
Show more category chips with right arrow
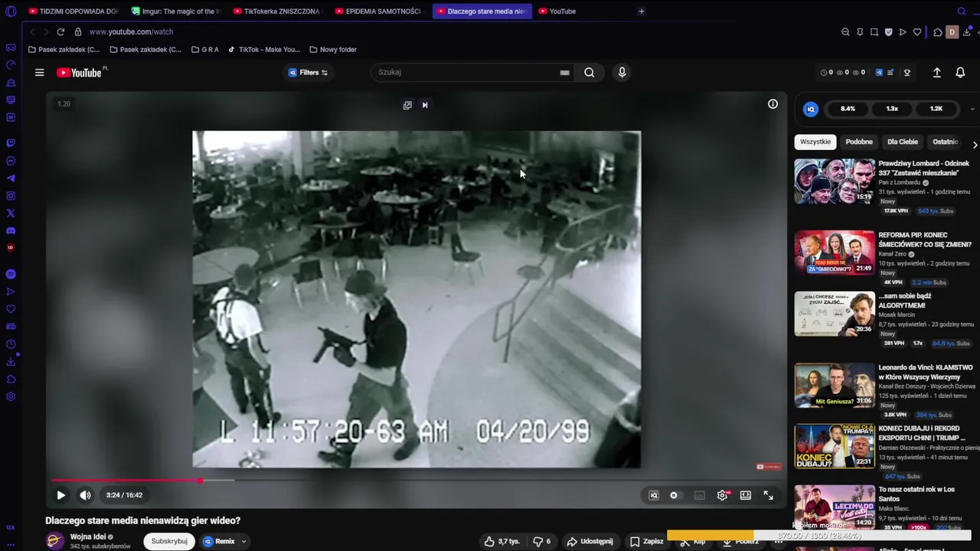[x=974, y=145]
